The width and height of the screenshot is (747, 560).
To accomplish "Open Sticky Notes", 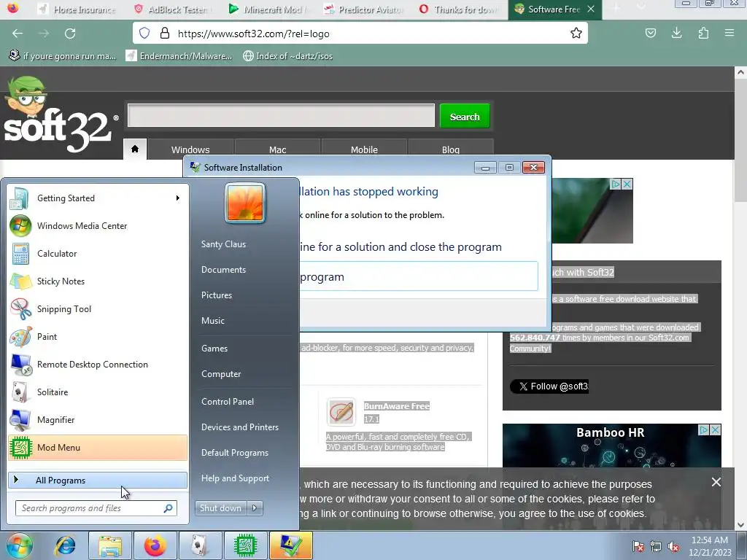I will point(98,281).
